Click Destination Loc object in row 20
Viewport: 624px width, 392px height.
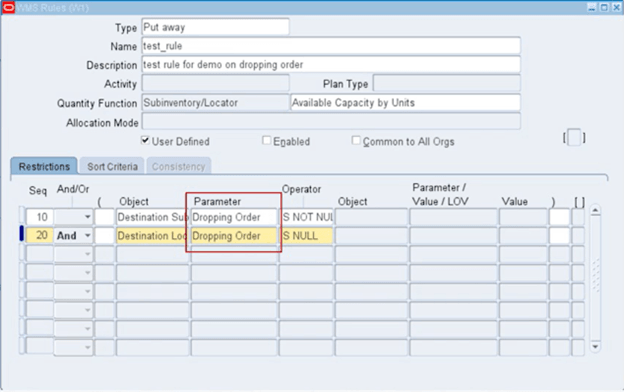(x=152, y=236)
